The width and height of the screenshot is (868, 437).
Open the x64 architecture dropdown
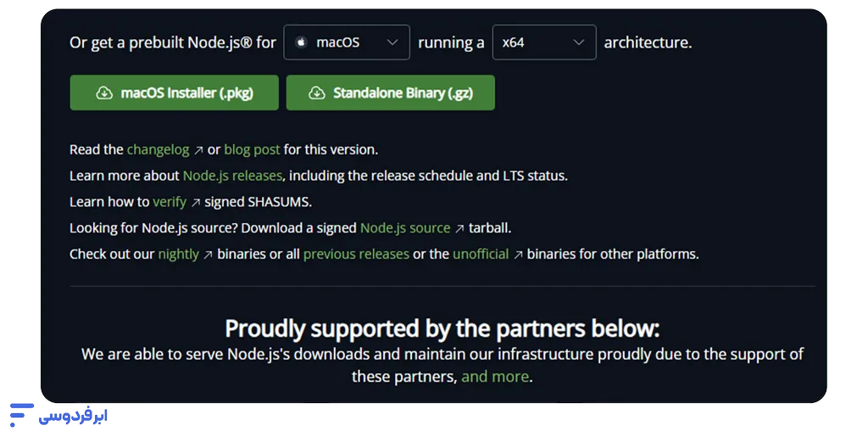544,42
